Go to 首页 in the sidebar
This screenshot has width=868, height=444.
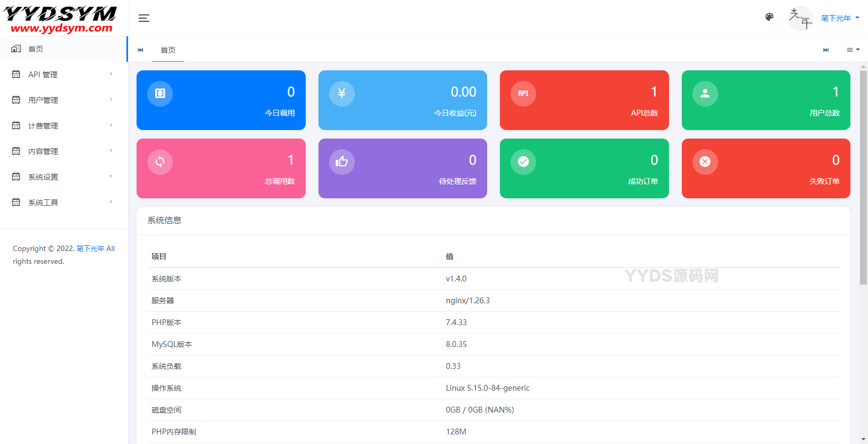click(63, 49)
